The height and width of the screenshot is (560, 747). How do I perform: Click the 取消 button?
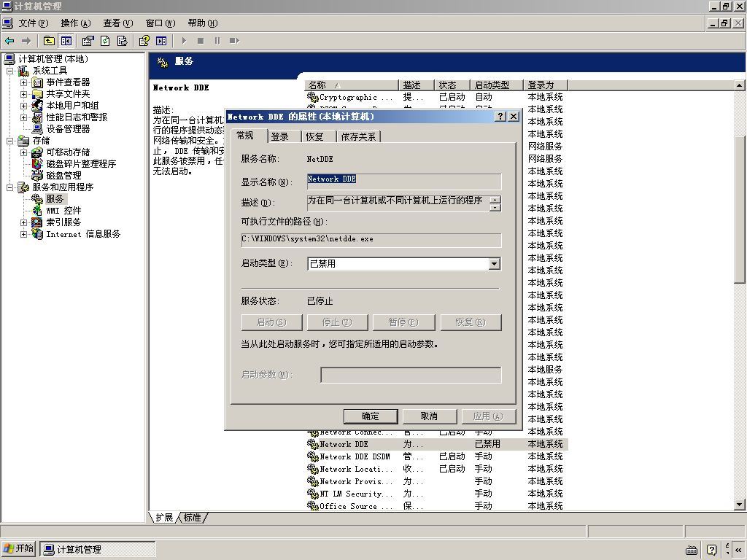[x=429, y=416]
